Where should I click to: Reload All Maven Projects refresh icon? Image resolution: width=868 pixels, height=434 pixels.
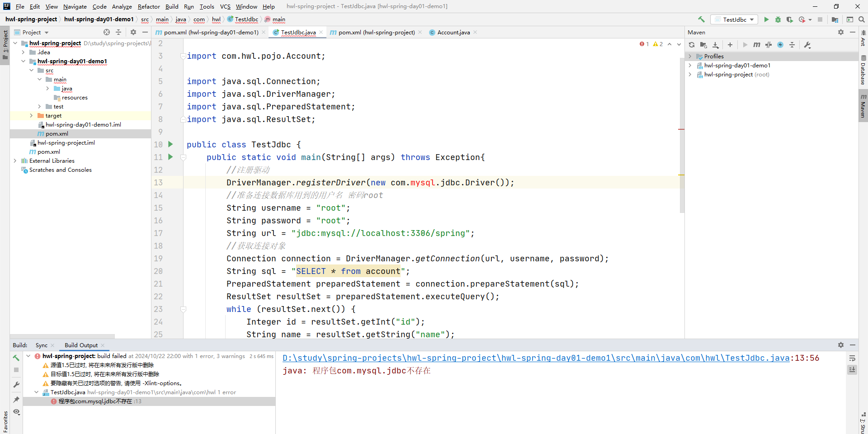click(692, 45)
